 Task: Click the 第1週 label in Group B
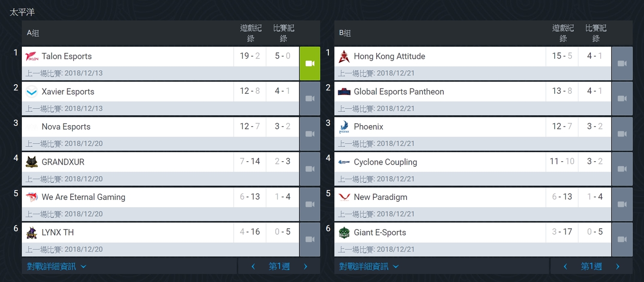[x=591, y=267]
